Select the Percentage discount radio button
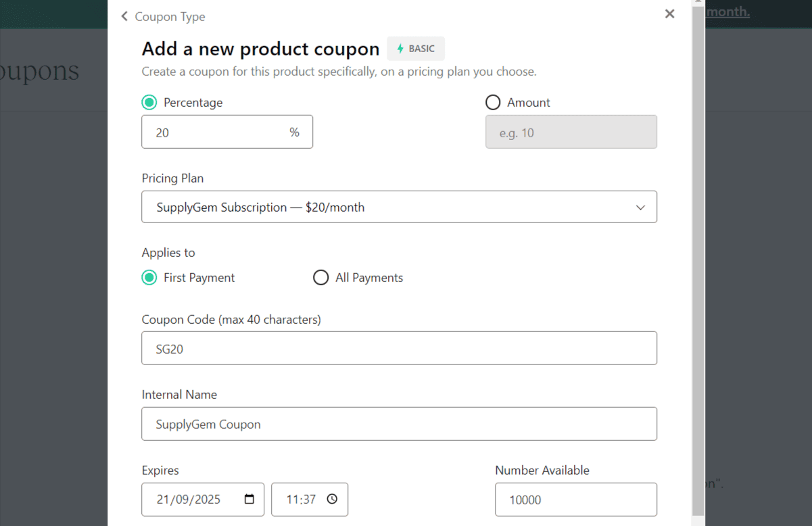 coord(149,103)
